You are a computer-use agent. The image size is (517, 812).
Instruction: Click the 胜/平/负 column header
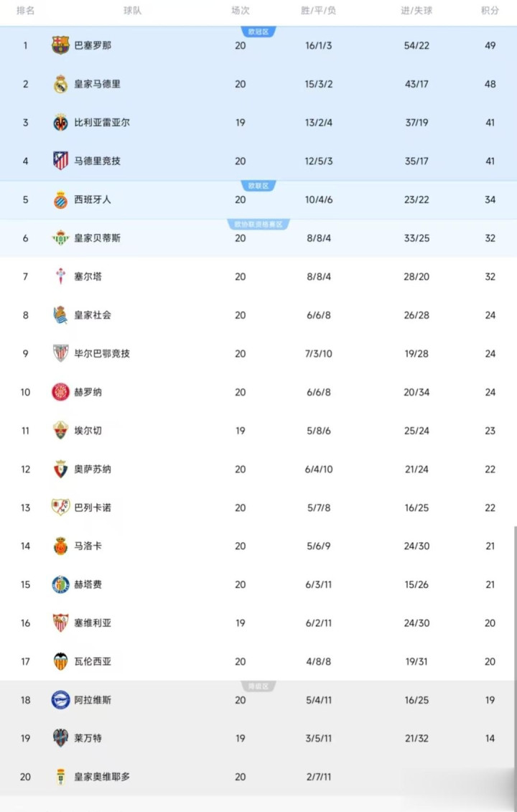(x=319, y=11)
